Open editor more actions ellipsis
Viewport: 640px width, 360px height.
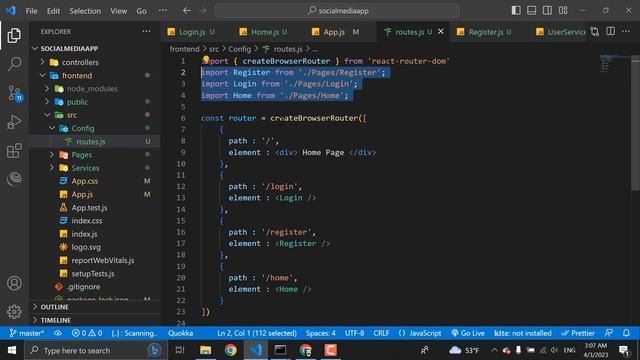point(626,31)
